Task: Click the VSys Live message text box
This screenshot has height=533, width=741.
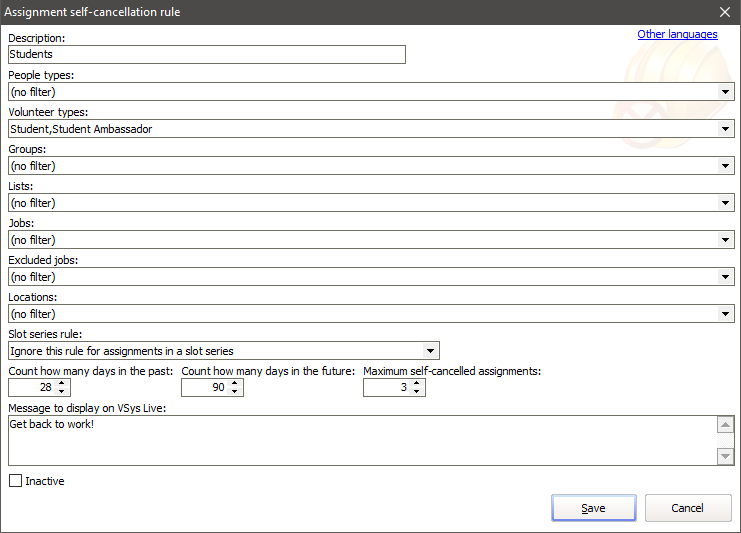Action: pos(360,441)
